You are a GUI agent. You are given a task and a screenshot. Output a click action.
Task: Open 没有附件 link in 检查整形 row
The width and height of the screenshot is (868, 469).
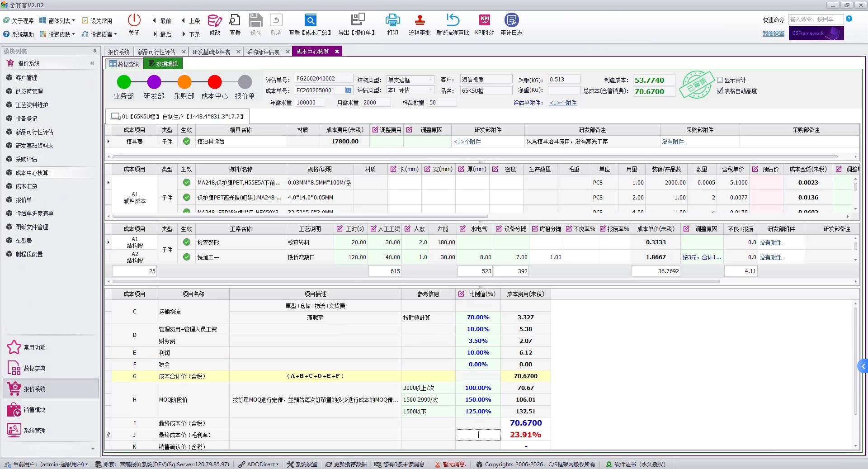[x=770, y=242]
